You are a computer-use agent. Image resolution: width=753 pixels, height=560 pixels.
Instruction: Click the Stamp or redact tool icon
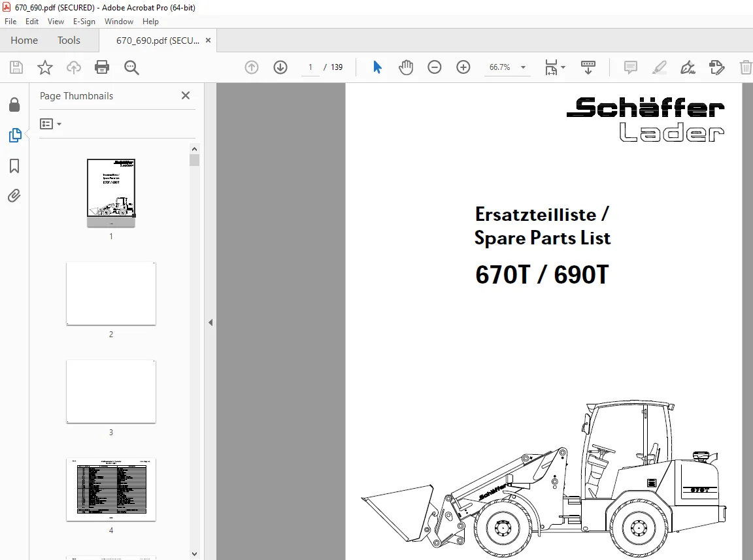[x=716, y=67]
